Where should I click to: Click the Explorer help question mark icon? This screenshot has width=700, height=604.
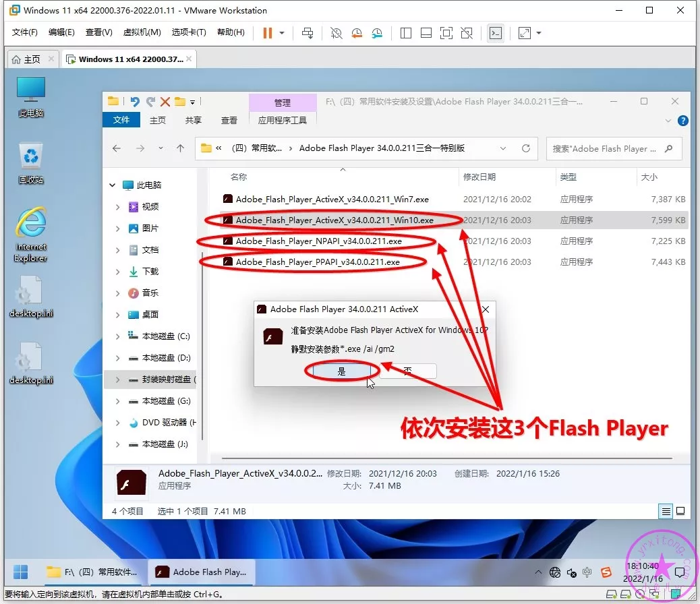click(682, 121)
